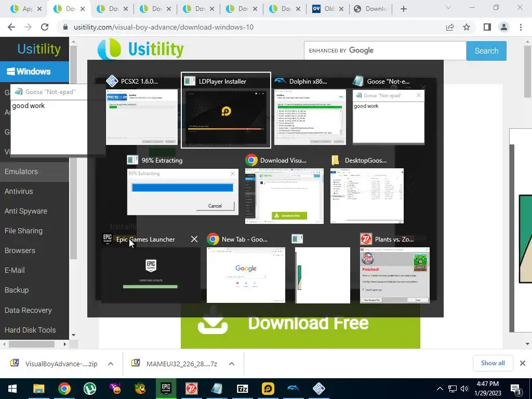The width and height of the screenshot is (532, 399).
Task: Open the Backup category link
Action: click(x=17, y=290)
